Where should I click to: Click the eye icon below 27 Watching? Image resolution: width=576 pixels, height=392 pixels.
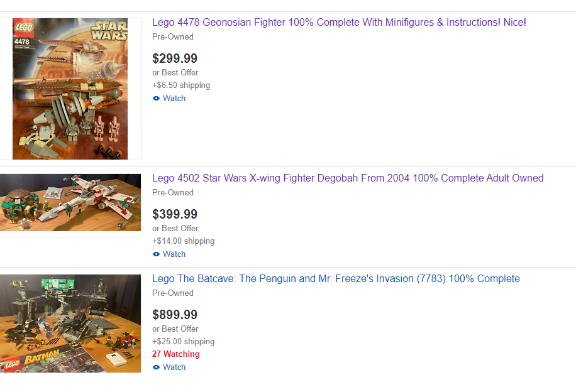[156, 367]
